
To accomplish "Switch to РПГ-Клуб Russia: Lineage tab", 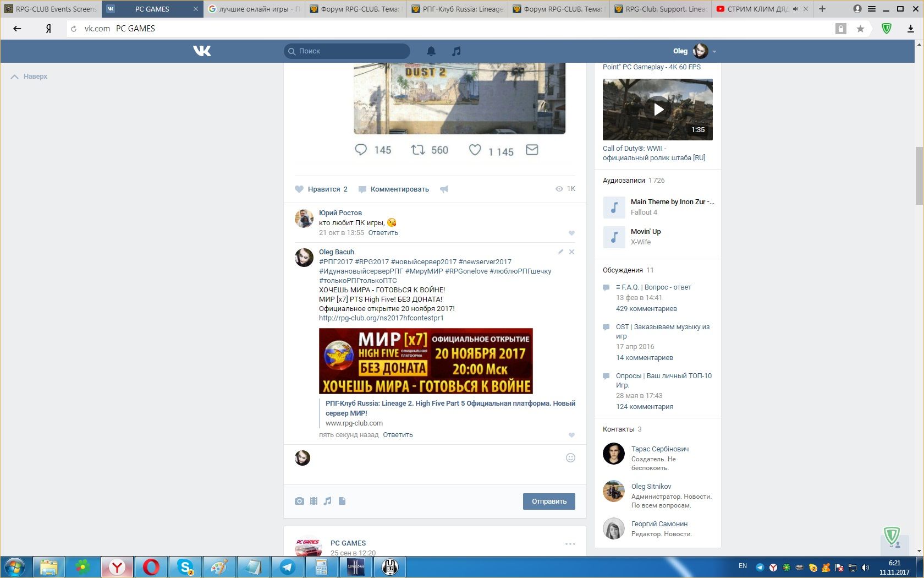I will (x=458, y=9).
